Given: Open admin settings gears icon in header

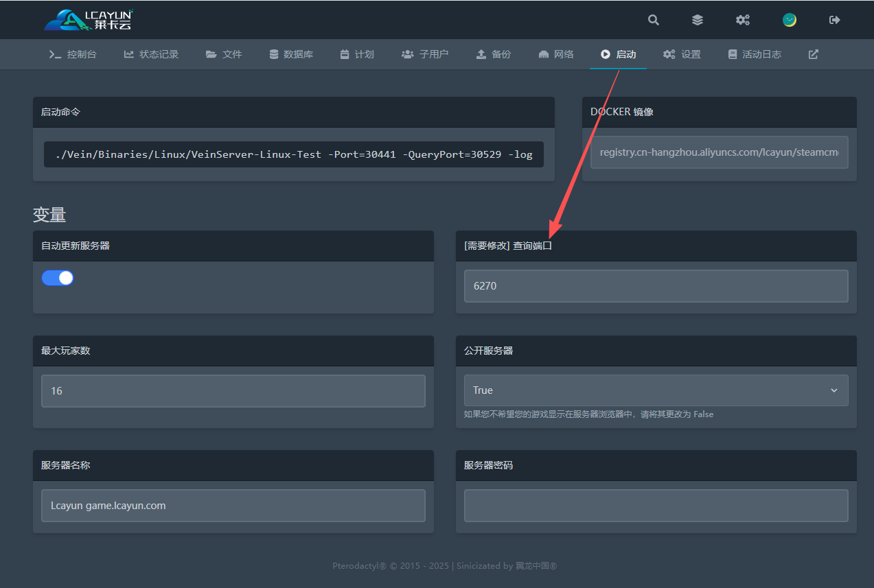Looking at the screenshot, I should click(742, 20).
